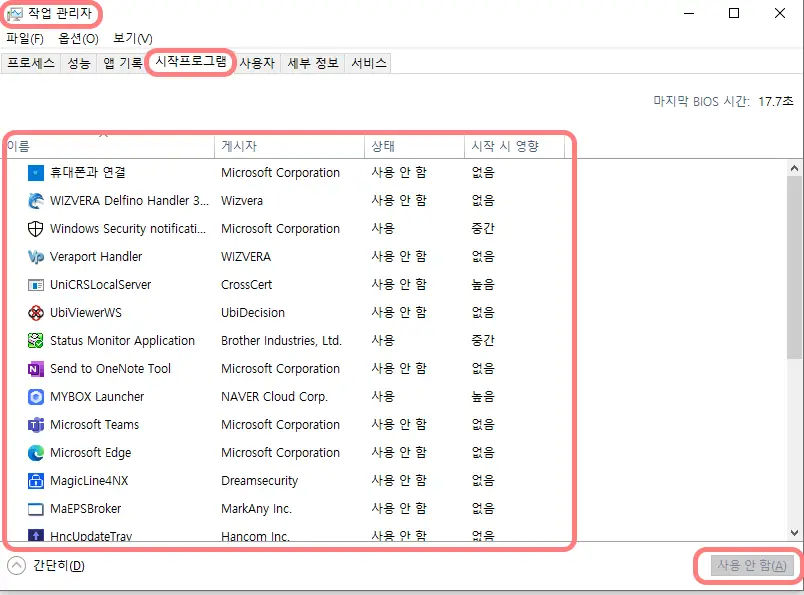This screenshot has height=595, width=804.
Task: Click the CrossCert publisher cell
Action: coord(247,285)
